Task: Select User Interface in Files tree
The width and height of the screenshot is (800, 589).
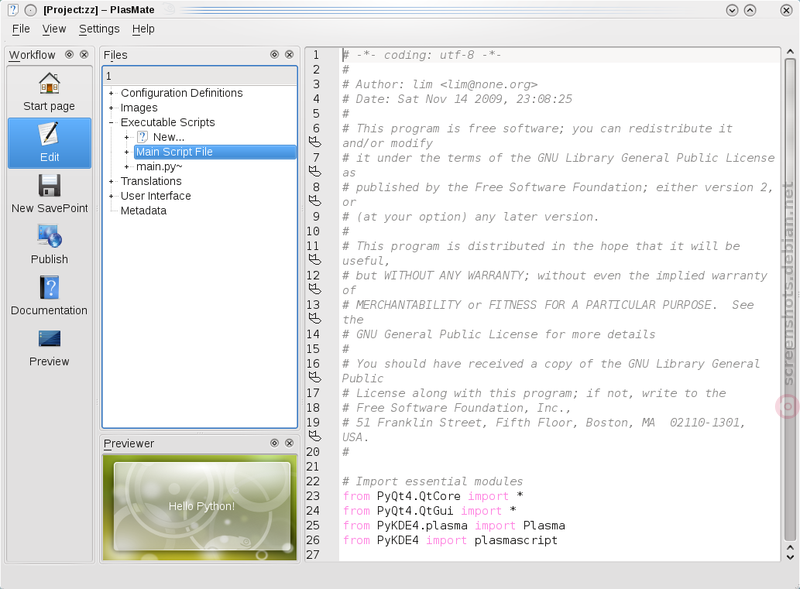Action: point(156,196)
